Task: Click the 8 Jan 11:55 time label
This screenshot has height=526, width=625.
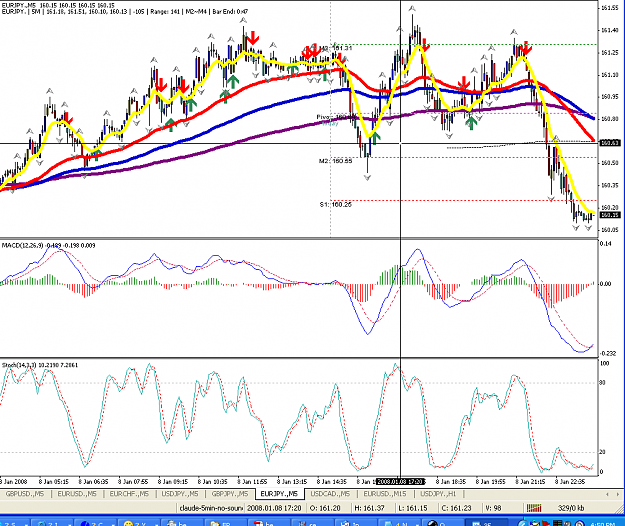Action: click(x=252, y=482)
